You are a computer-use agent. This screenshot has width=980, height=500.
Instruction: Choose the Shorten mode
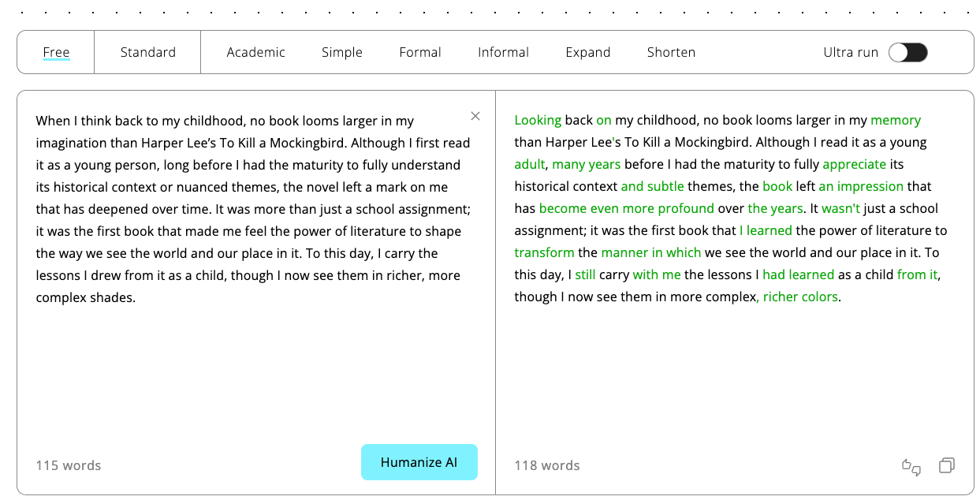671,53
